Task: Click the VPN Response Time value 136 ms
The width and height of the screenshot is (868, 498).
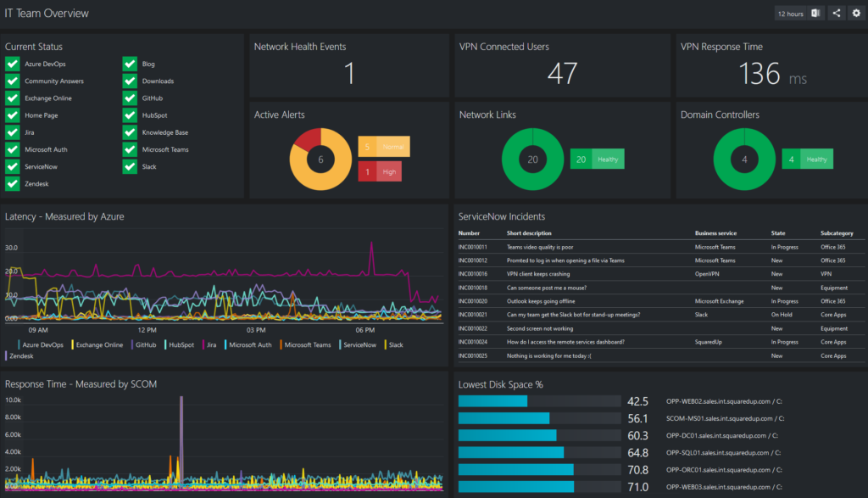Action: pos(773,74)
